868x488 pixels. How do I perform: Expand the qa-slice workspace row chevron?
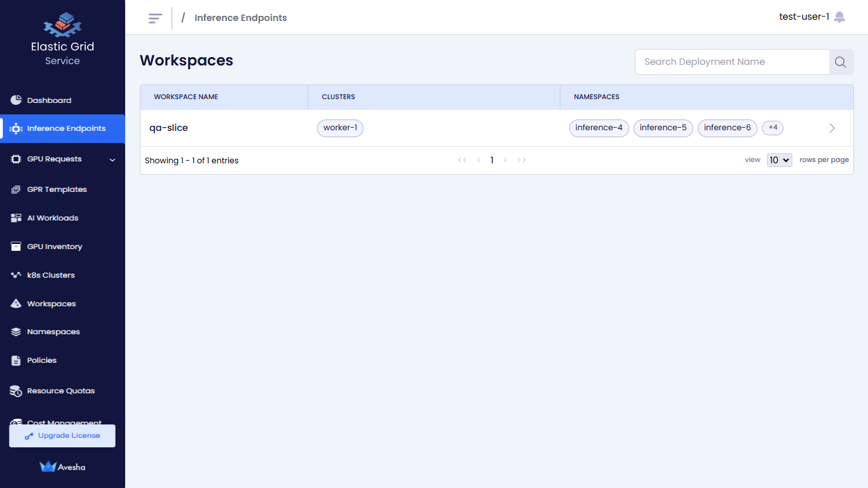[832, 128]
